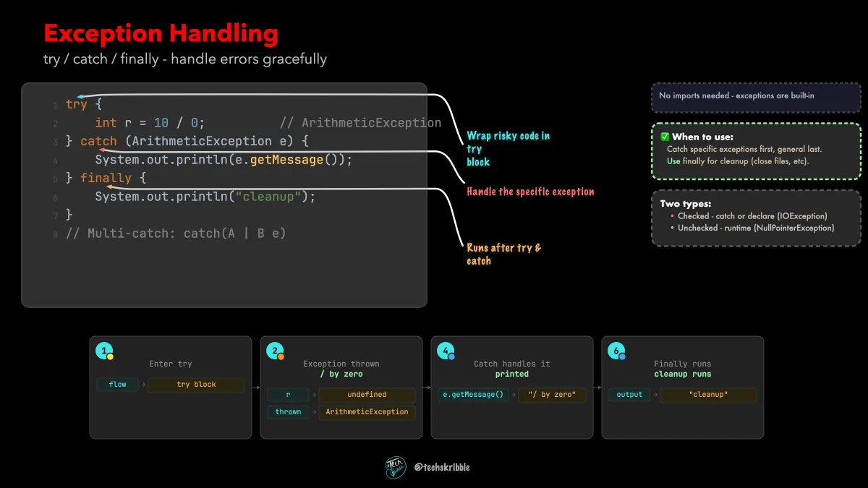Click the 'int r = 10 / 0;' statement
Image resolution: width=868 pixels, height=488 pixels.
point(150,123)
